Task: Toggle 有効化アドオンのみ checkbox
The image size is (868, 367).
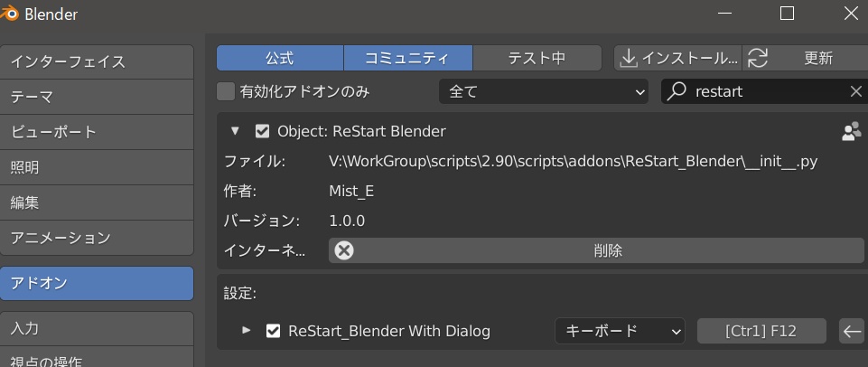Action: pos(225,91)
